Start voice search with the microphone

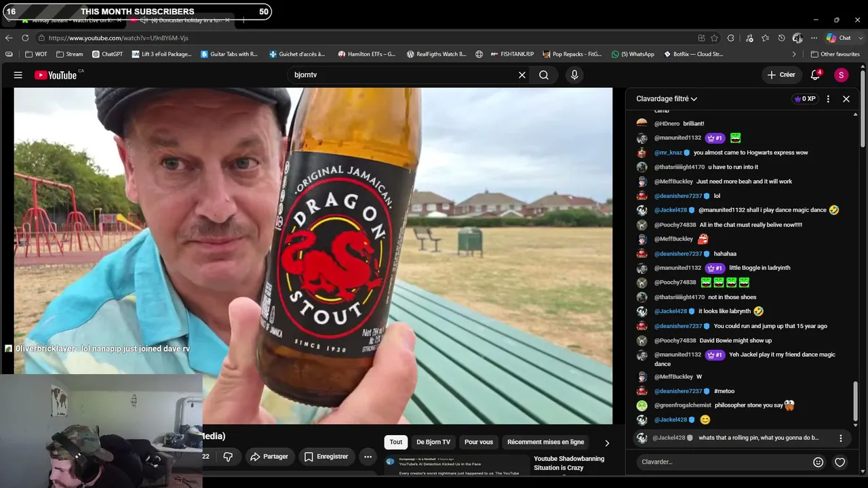[574, 75]
